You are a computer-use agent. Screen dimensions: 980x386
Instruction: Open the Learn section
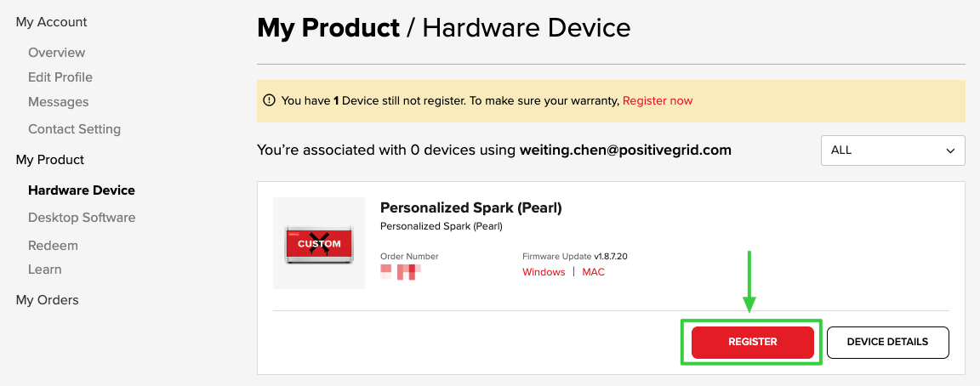point(44,270)
